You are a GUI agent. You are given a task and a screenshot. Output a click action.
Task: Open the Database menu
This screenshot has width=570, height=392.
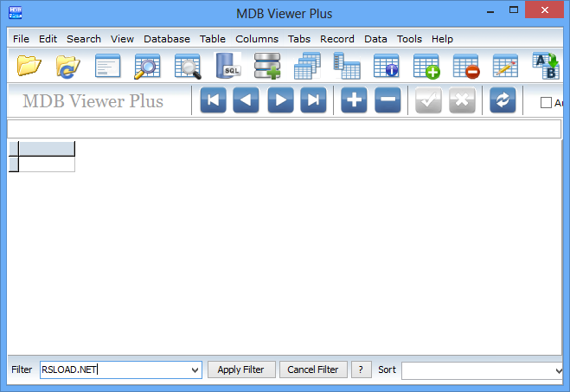[x=166, y=39]
